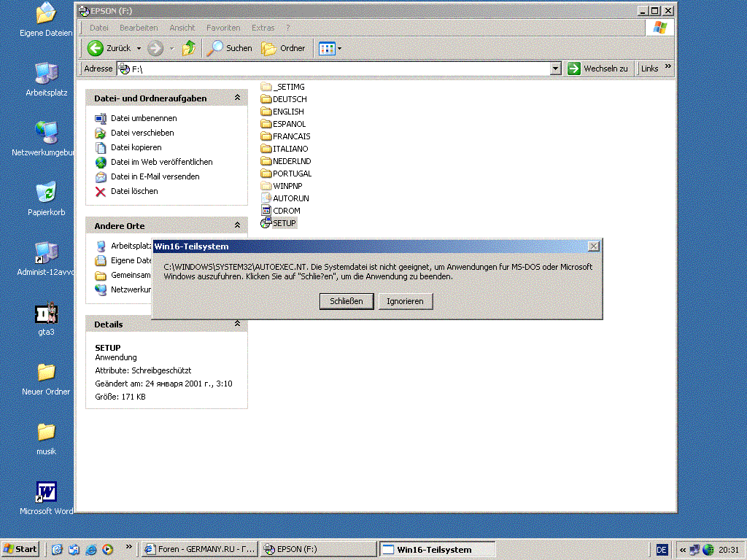
Task: Expand quick launch overflow chevron
Action: pos(128,547)
